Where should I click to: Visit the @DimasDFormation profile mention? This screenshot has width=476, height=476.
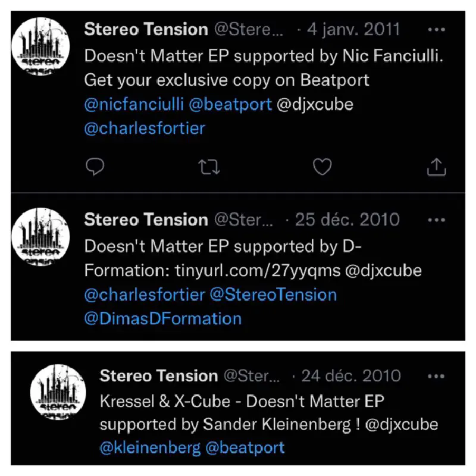coord(162,319)
